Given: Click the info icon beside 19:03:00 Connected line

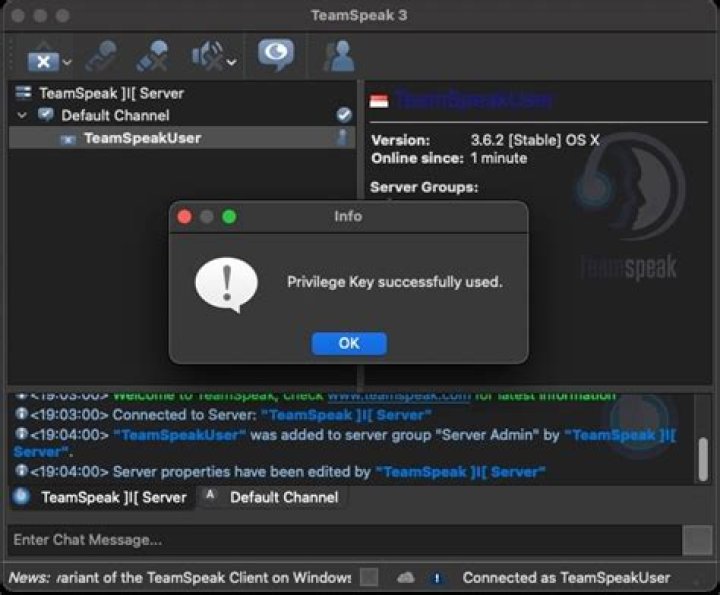Looking at the screenshot, I should [x=21, y=414].
